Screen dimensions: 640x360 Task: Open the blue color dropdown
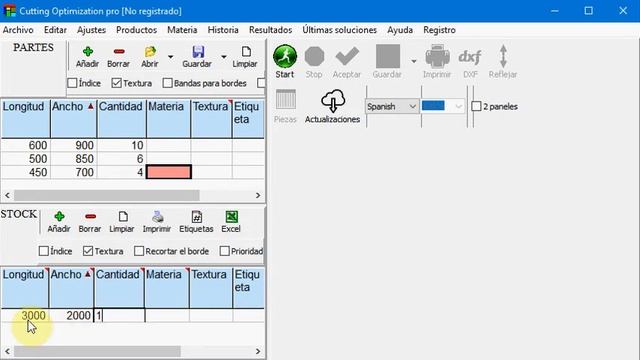click(458, 106)
